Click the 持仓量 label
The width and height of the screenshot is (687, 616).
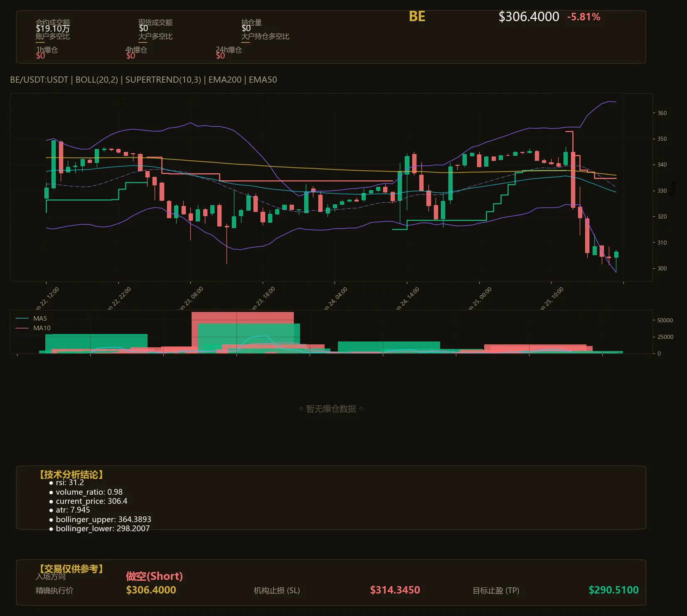click(251, 22)
